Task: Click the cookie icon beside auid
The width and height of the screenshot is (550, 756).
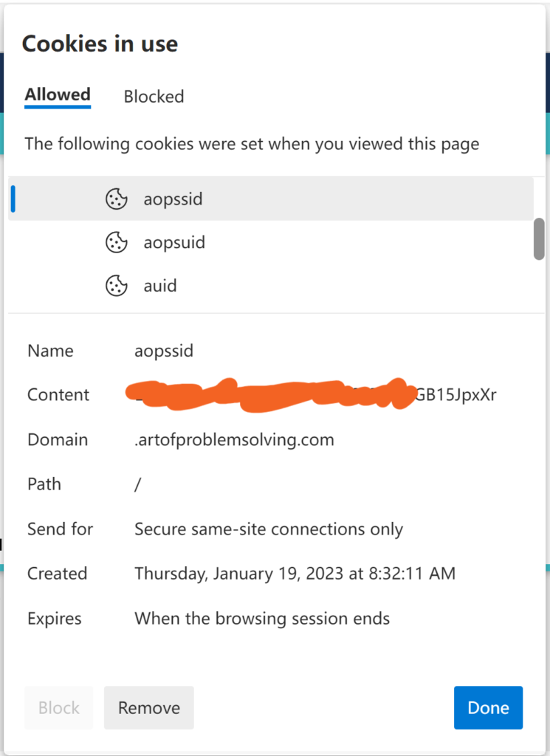Action: pos(117,286)
